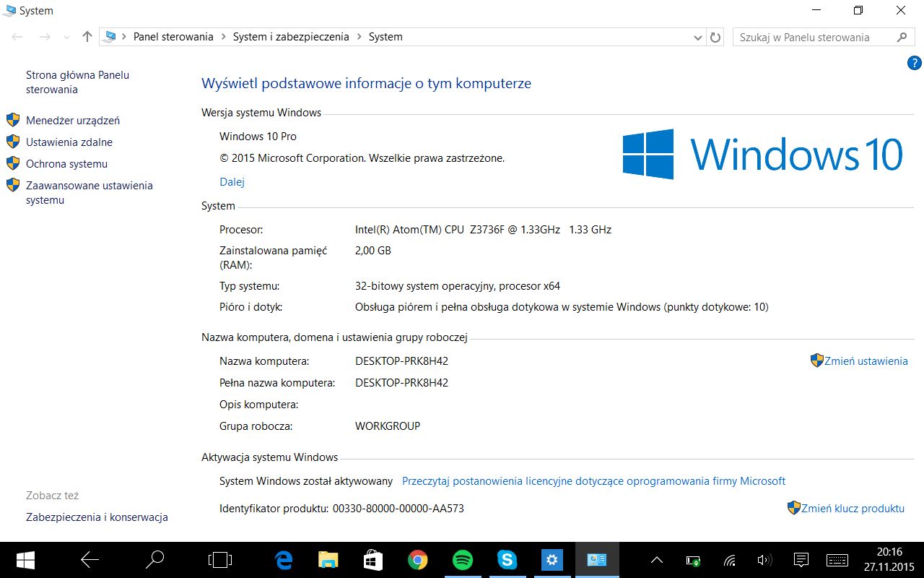Viewport: 924px width, 578px height.
Task: Open File Explorer from taskbar
Action: (328, 560)
